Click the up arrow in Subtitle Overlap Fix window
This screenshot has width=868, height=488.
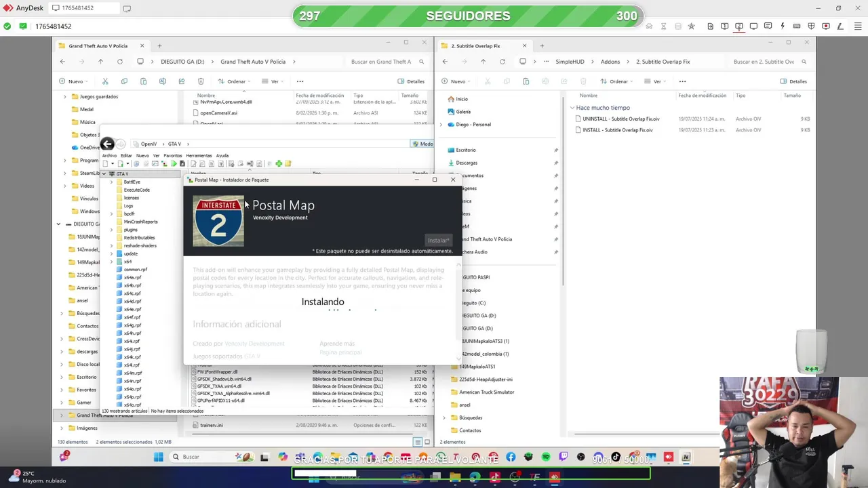pyautogui.click(x=483, y=62)
